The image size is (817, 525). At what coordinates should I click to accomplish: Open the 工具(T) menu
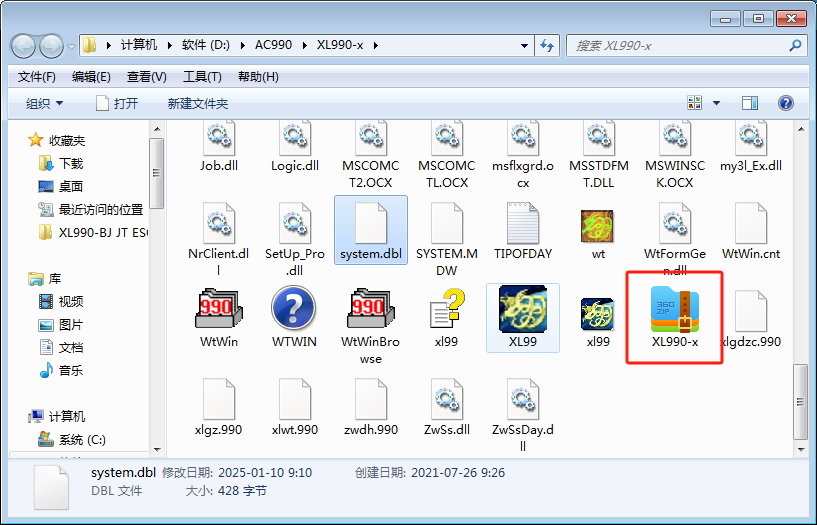[202, 77]
